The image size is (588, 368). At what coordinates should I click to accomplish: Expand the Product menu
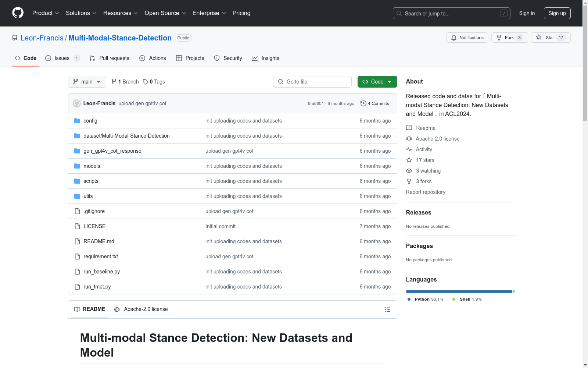click(x=46, y=13)
